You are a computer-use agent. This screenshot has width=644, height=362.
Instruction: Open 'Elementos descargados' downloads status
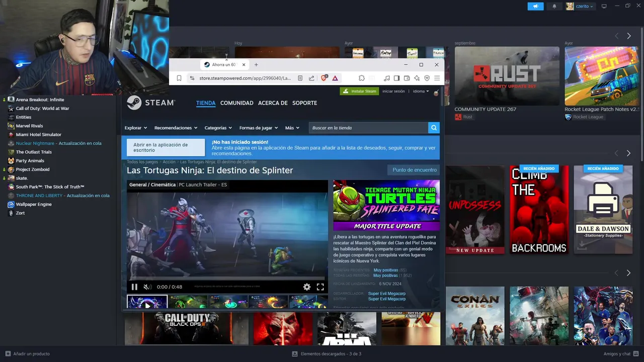pyautogui.click(x=327, y=354)
